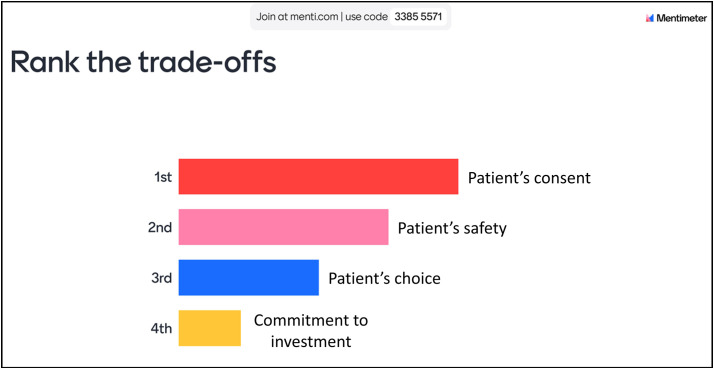The width and height of the screenshot is (714, 369).
Task: Click the 'use code' text in banner
Action: point(366,17)
